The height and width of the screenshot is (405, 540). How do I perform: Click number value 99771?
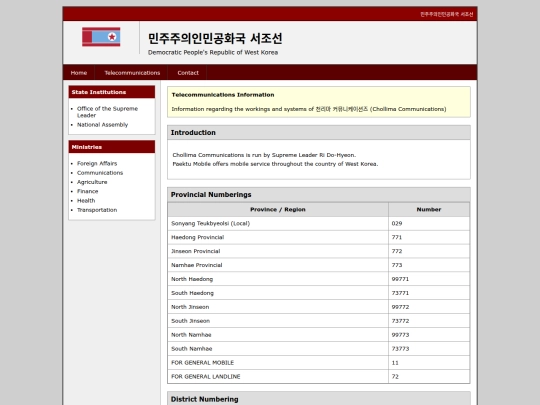point(400,279)
